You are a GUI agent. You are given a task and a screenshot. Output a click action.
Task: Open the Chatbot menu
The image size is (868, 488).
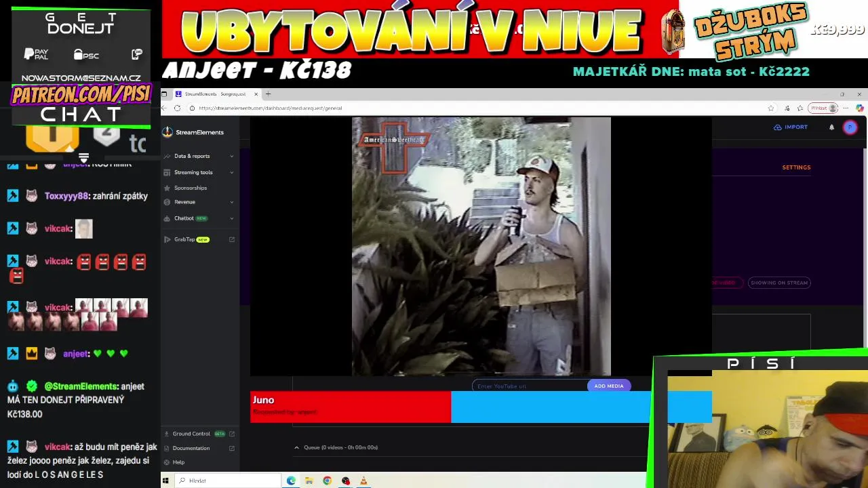tap(184, 218)
